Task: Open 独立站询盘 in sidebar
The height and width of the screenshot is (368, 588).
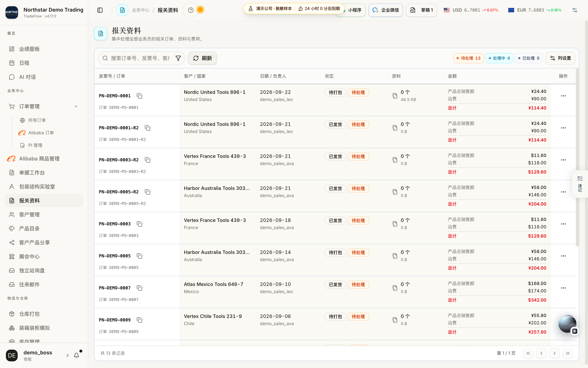Action: point(44,271)
